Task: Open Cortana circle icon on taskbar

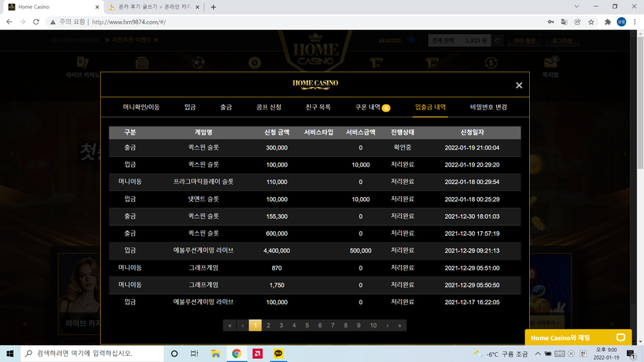Action: (x=174, y=354)
